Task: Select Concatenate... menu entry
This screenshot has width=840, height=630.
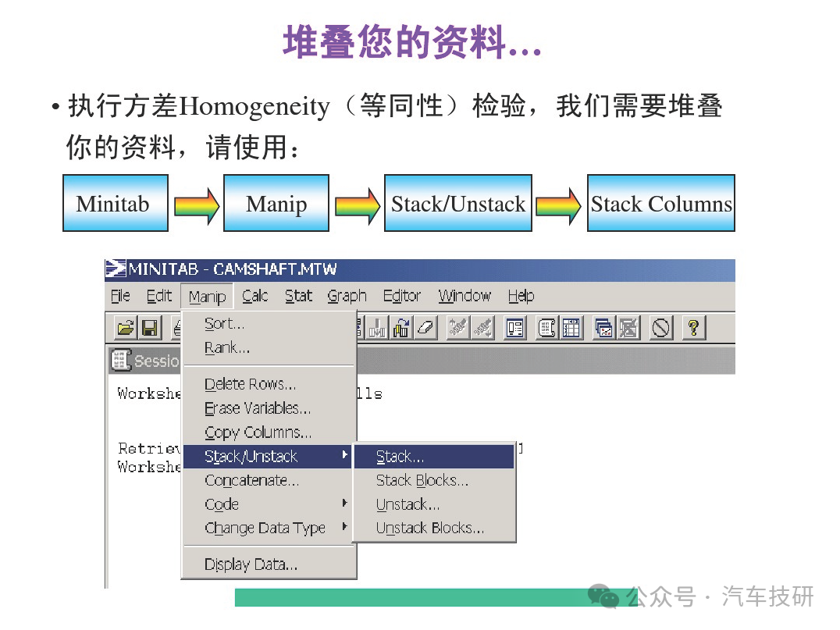Action: click(269, 480)
